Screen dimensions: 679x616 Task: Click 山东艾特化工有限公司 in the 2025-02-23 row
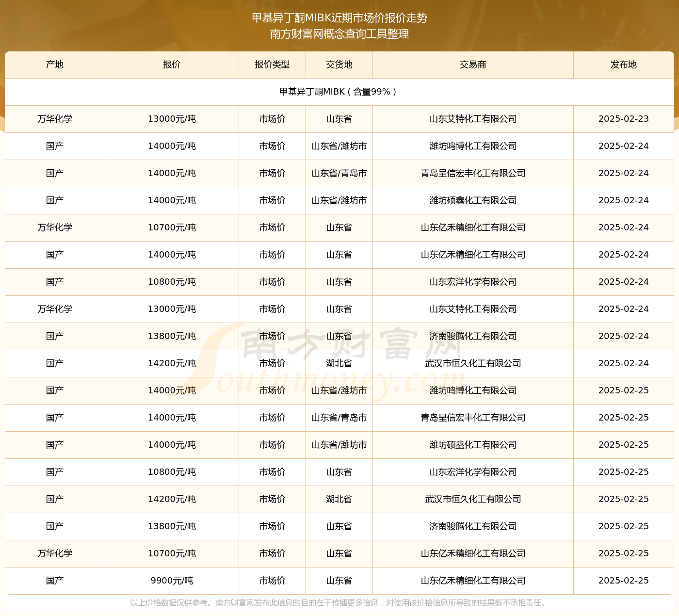click(473, 119)
